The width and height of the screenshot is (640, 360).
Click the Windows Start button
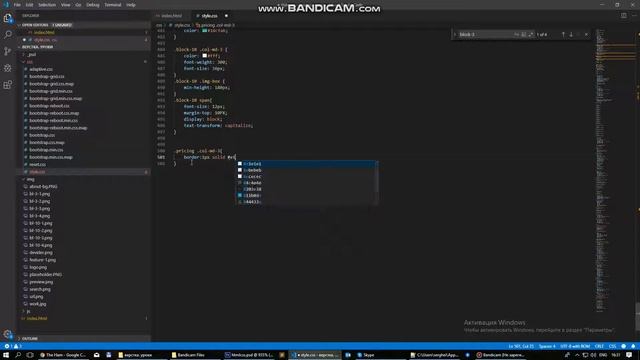click(x=6, y=355)
